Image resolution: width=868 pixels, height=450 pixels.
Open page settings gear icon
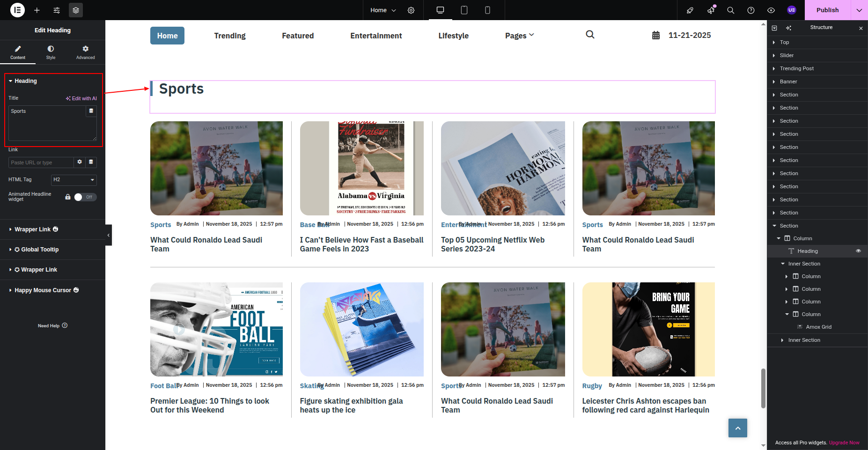click(411, 10)
